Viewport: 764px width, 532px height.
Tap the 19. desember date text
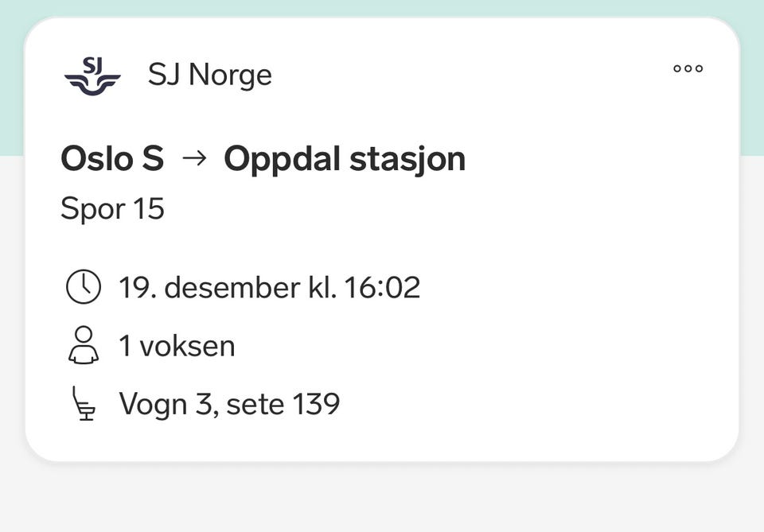[209, 287]
